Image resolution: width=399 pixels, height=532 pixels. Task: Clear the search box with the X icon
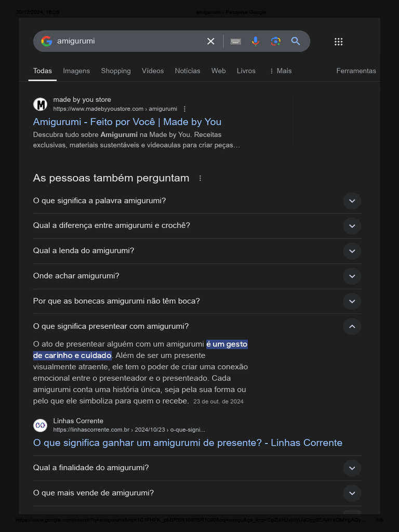(211, 42)
